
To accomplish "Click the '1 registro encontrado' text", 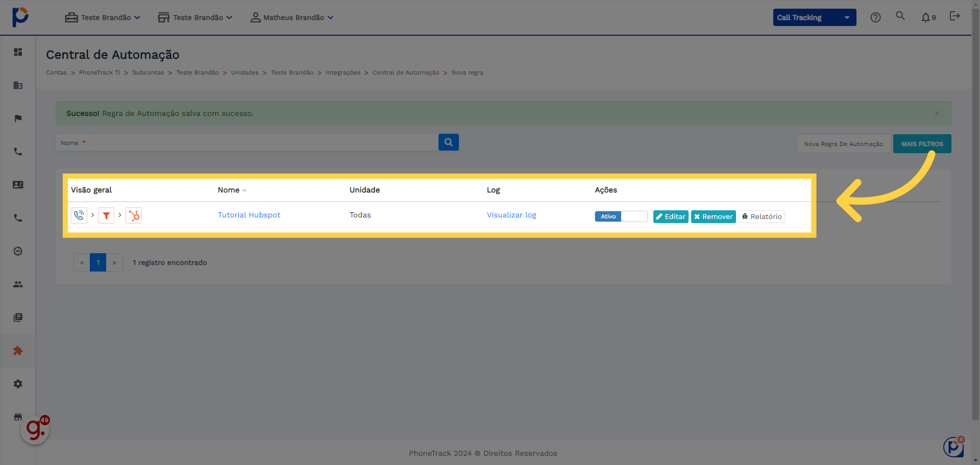I will tap(170, 262).
